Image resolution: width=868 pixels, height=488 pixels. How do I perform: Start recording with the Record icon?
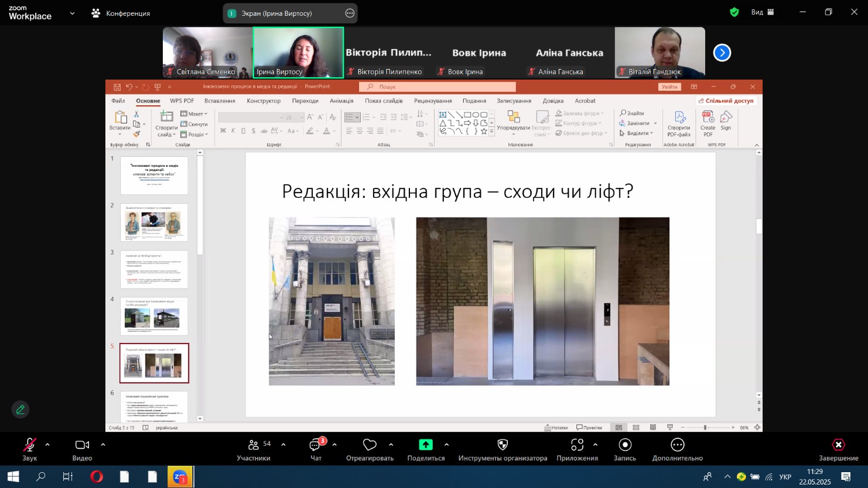pos(625,445)
